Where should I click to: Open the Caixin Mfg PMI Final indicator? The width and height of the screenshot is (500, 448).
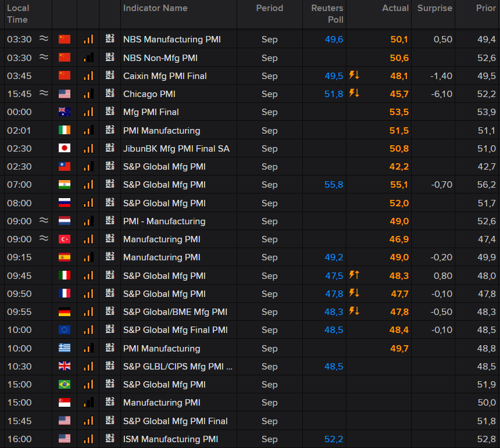pyautogui.click(x=165, y=76)
